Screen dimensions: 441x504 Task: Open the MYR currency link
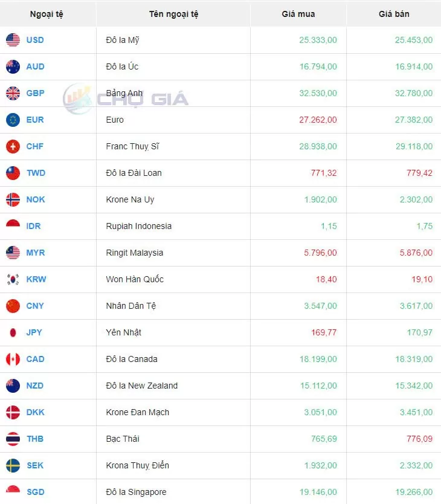(36, 253)
